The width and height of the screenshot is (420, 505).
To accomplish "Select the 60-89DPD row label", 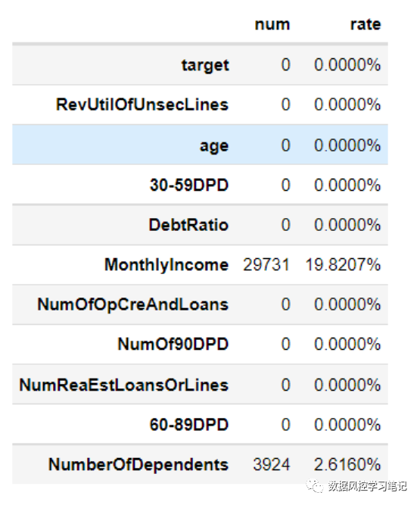I will 189,425.
